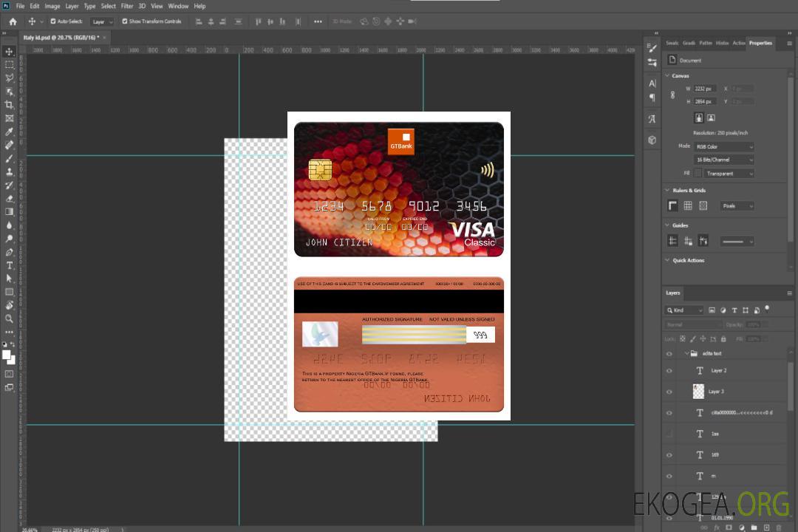798x532 pixels.
Task: Select the Clone Stamp tool
Action: click(9, 172)
